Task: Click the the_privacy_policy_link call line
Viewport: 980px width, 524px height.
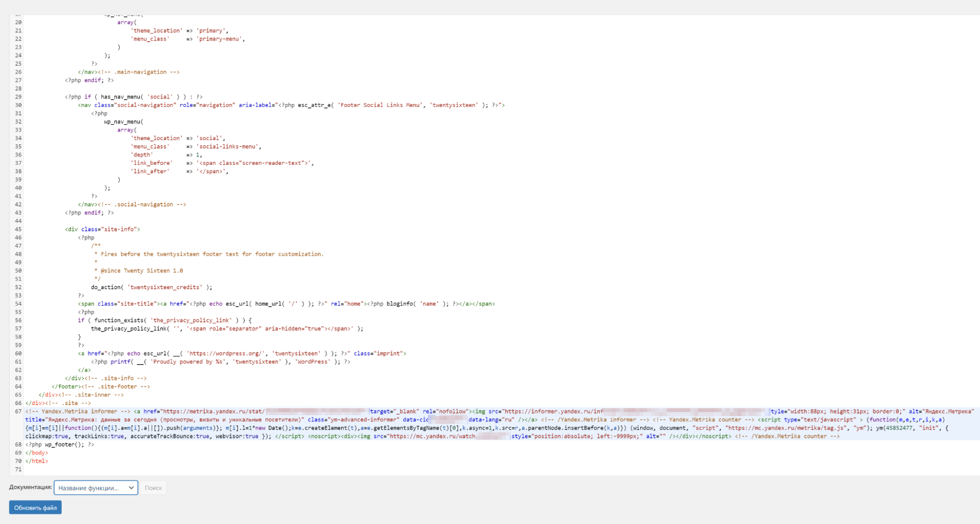Action: pyautogui.click(x=227, y=329)
